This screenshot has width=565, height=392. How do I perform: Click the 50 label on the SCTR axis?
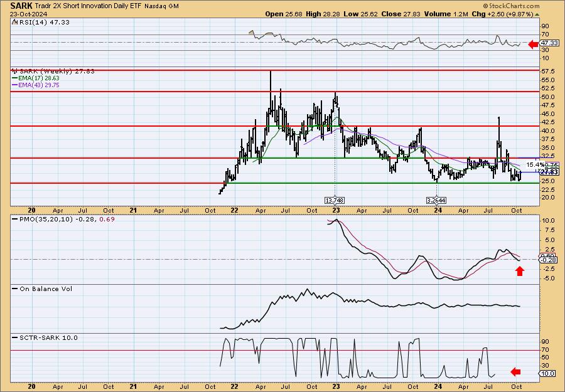546,358
